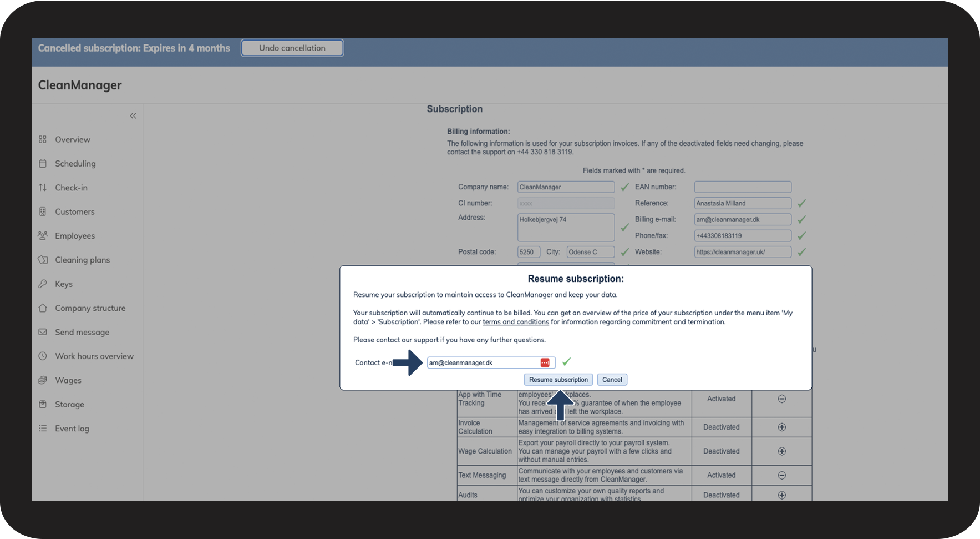Image resolution: width=980 pixels, height=539 pixels.
Task: Select the Phone/fax input field
Action: point(743,235)
